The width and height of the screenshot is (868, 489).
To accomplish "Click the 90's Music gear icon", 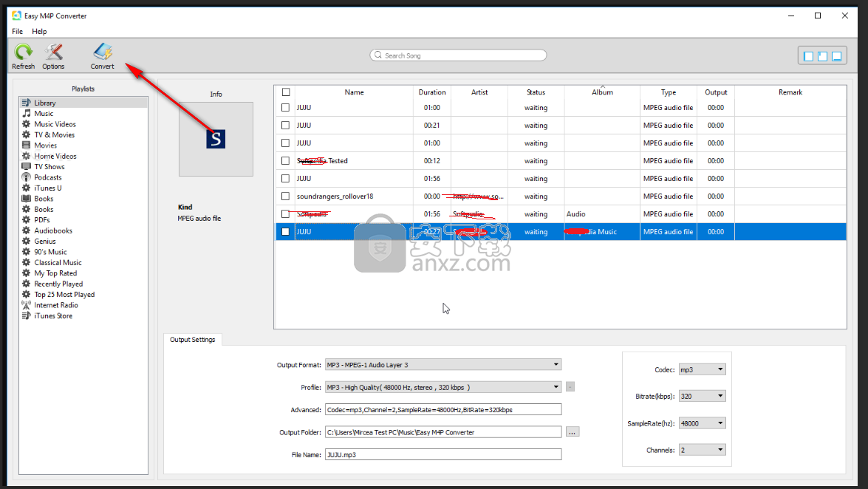I will coord(26,251).
